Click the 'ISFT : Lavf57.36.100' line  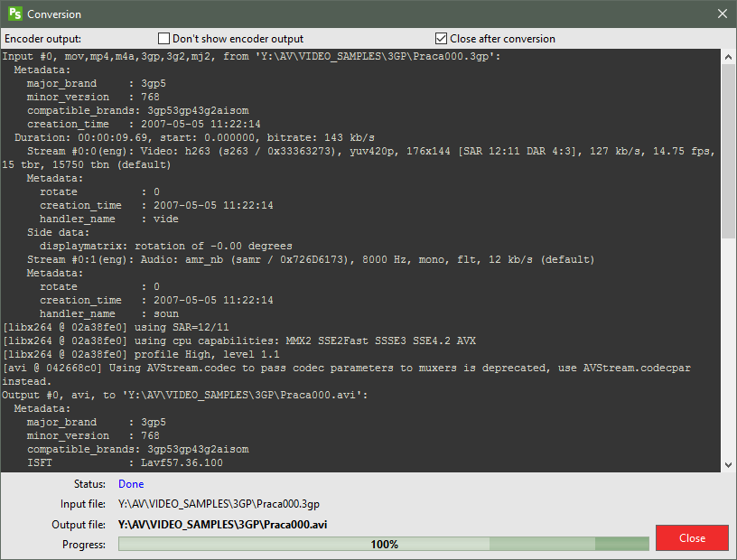(x=125, y=462)
